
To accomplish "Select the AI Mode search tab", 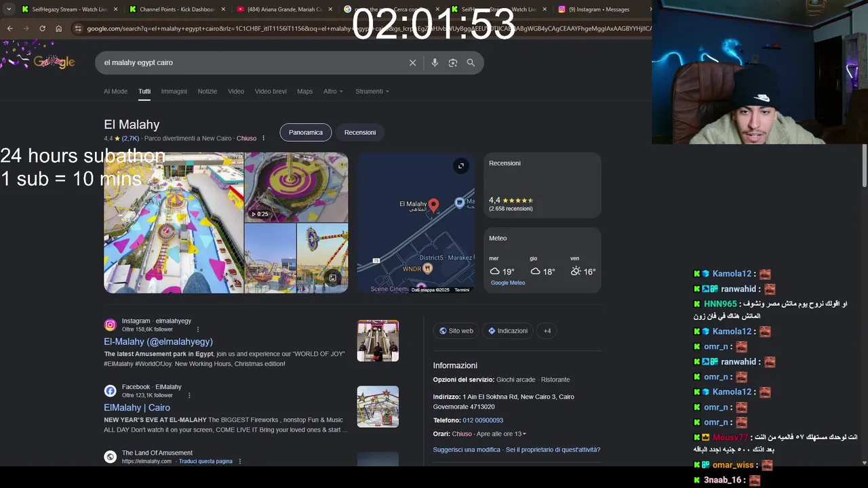I will pos(115,91).
